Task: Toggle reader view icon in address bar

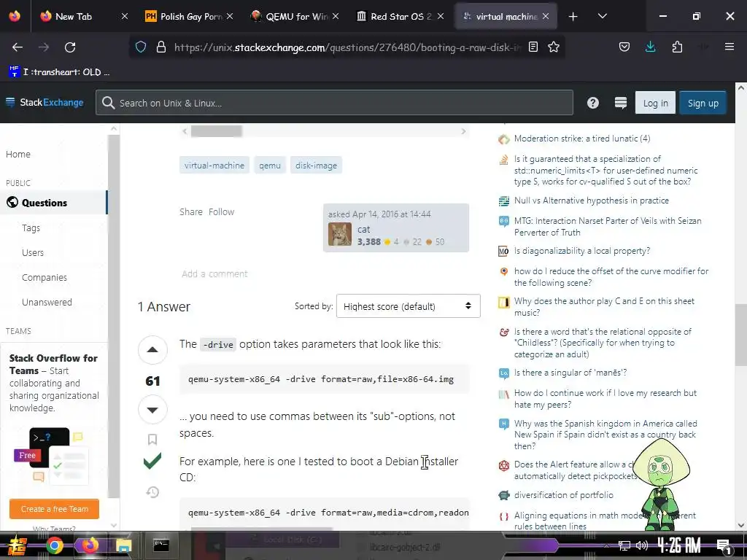Action: tap(533, 47)
